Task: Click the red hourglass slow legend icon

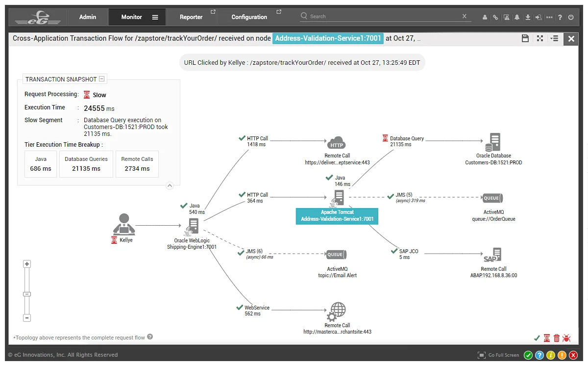Action: 547,338
